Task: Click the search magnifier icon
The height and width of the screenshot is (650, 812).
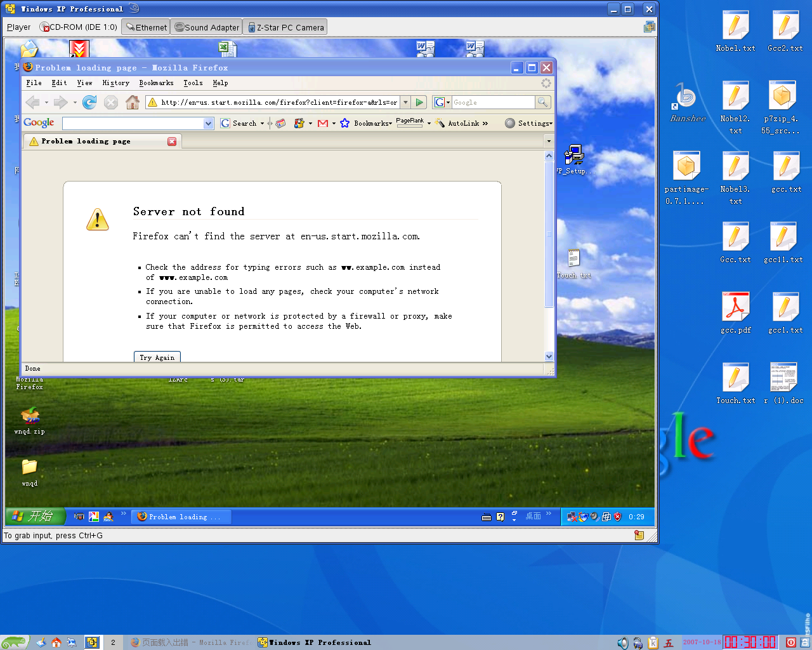Action: coord(542,102)
